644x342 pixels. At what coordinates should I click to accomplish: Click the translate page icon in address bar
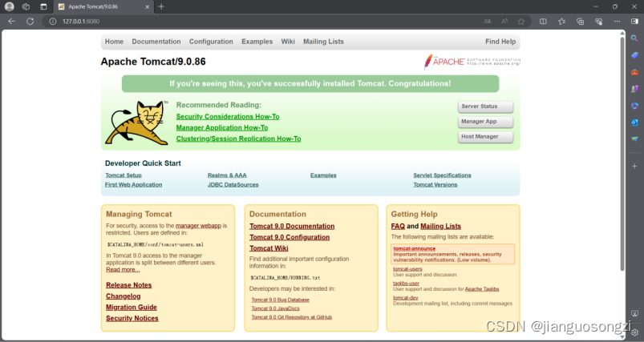[x=488, y=22]
